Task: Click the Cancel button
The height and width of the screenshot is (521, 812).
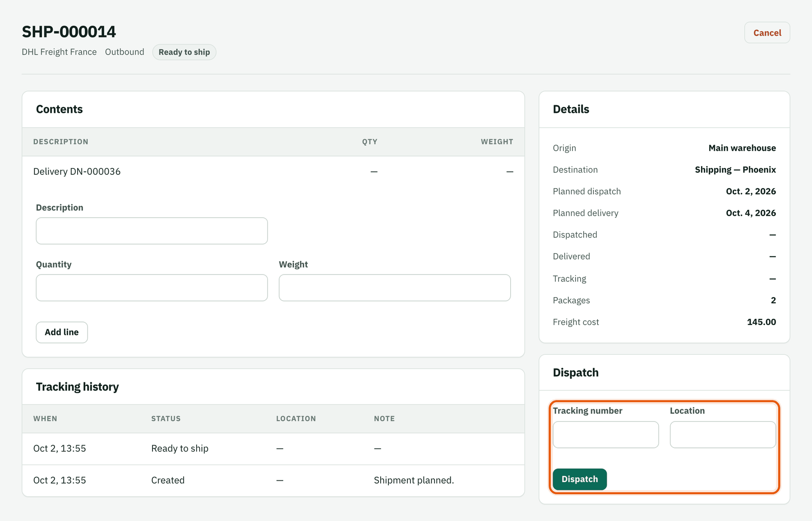Action: pos(767,33)
